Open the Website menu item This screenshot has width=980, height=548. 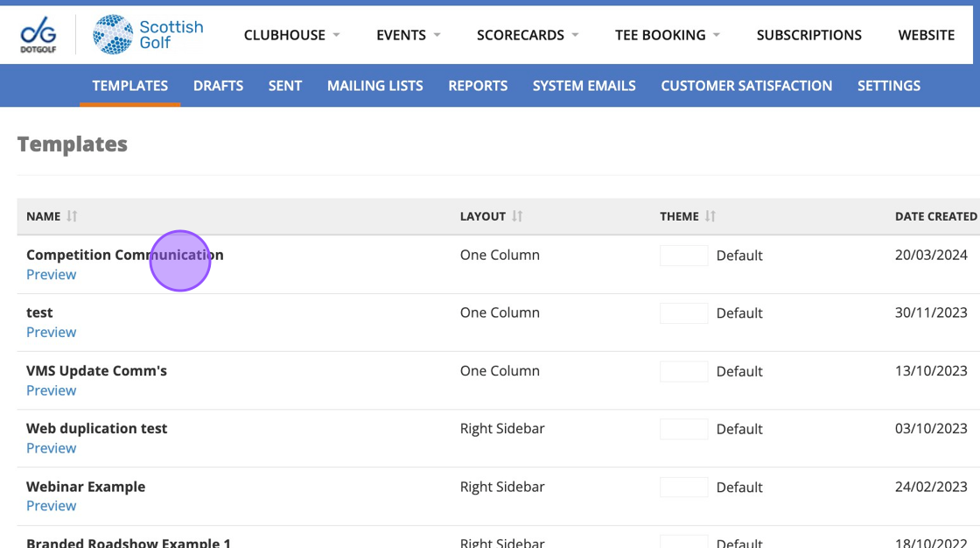point(927,35)
